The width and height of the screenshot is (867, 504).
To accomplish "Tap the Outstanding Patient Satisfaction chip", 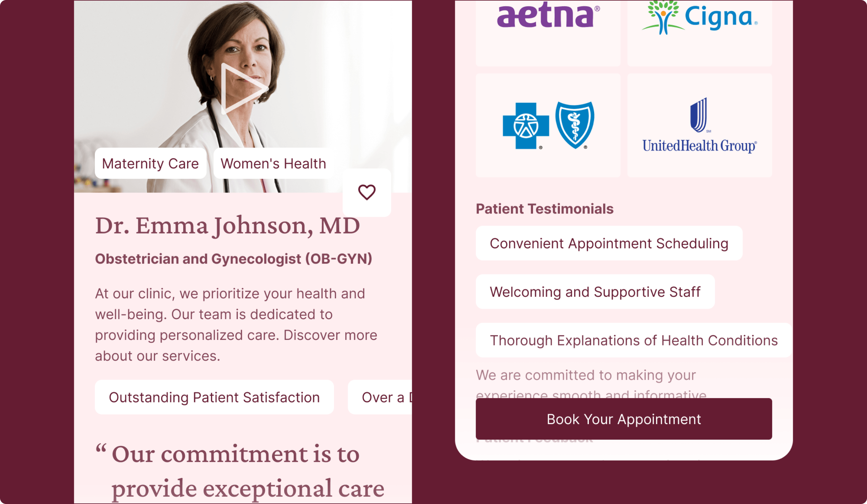I will click(214, 398).
